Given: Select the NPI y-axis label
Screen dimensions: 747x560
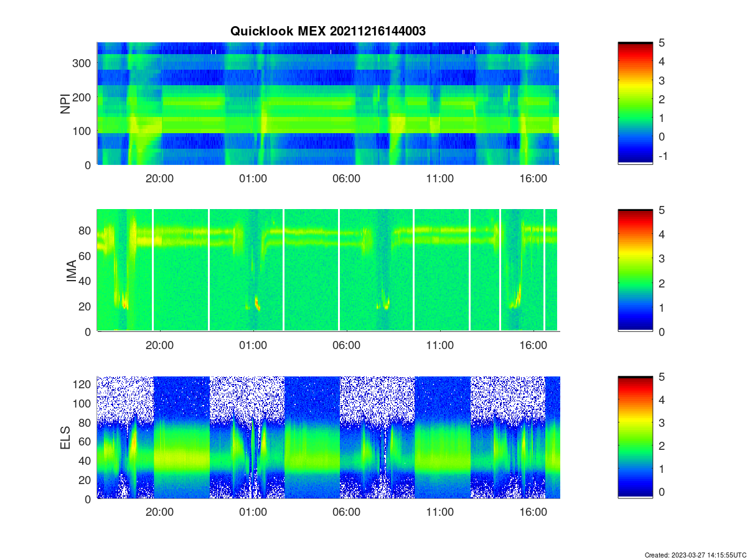Looking at the screenshot, I should tap(65, 104).
